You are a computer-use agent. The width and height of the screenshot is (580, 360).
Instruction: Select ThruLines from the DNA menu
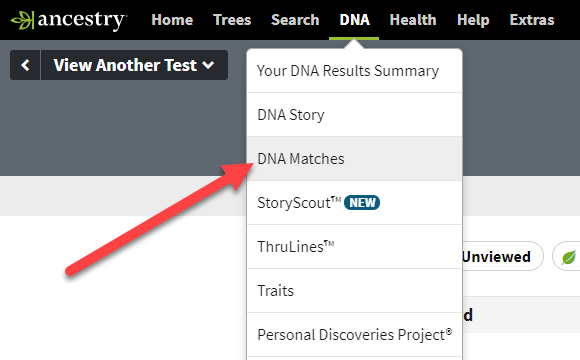[354, 247]
